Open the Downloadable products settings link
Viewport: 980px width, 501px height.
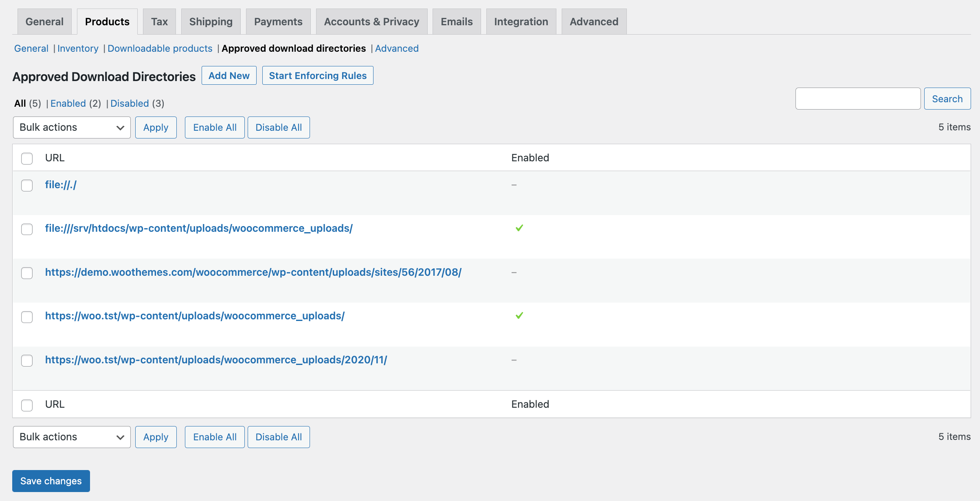160,48
